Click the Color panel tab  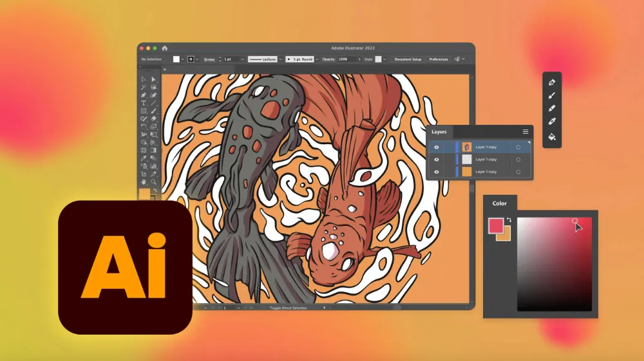pyautogui.click(x=500, y=203)
